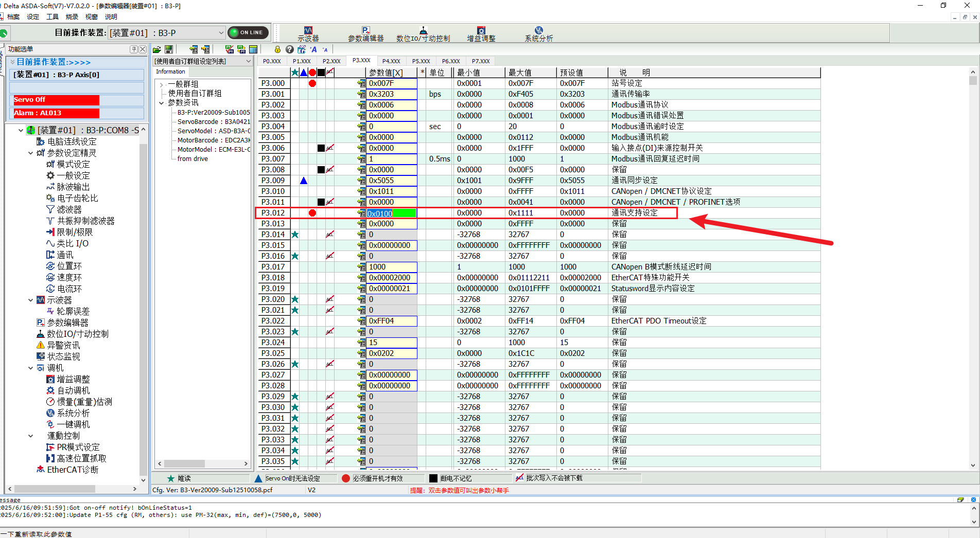Click the large A increase font icon
The height and width of the screenshot is (538, 980).
point(313,49)
